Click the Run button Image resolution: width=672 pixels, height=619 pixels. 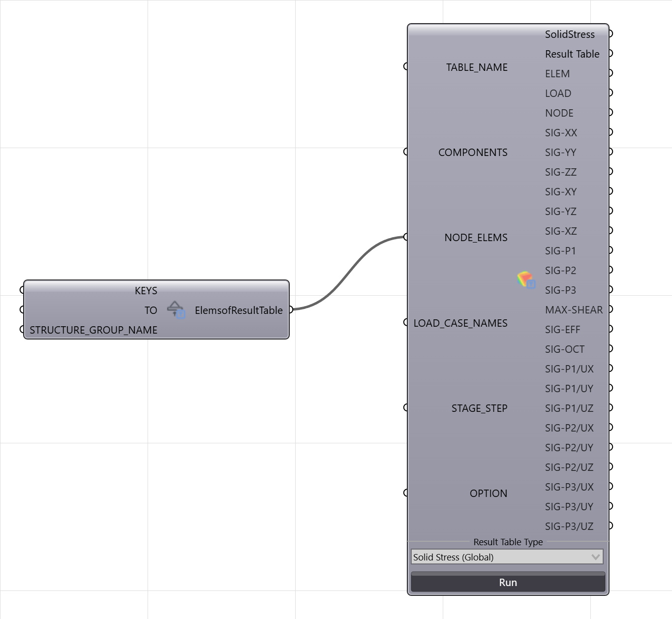tap(508, 582)
